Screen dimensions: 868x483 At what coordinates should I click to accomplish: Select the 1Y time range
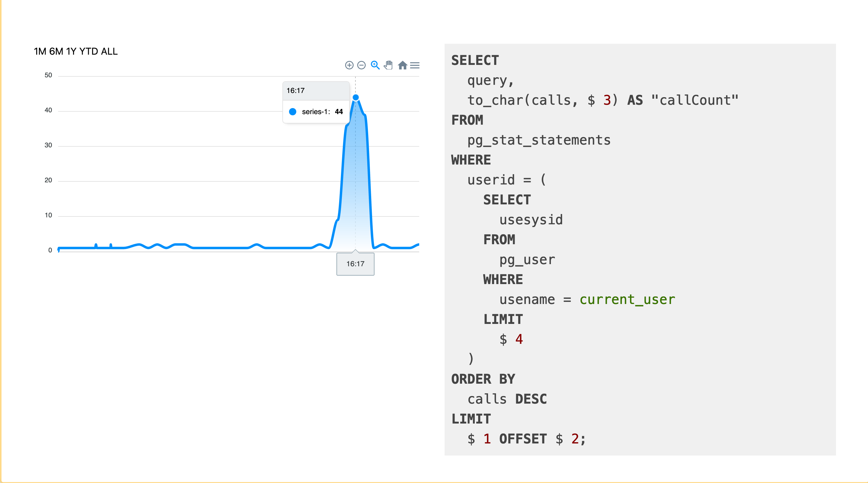(72, 51)
